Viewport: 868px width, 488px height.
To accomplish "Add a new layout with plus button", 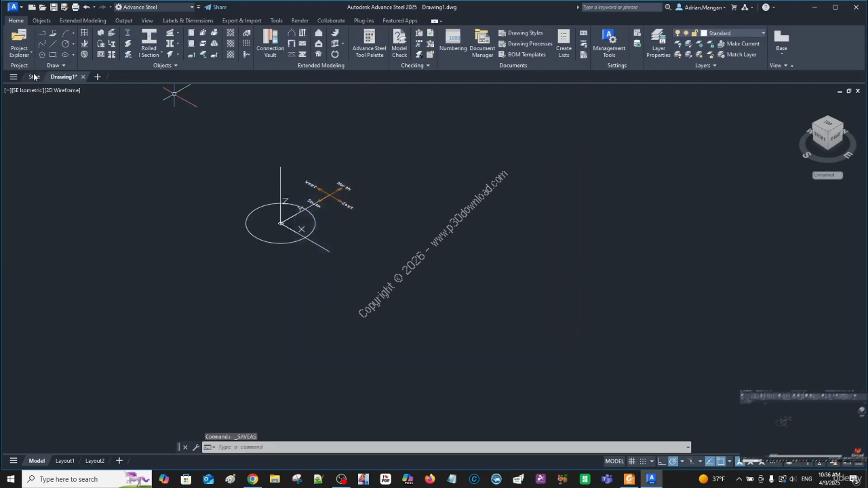I will 119,461.
